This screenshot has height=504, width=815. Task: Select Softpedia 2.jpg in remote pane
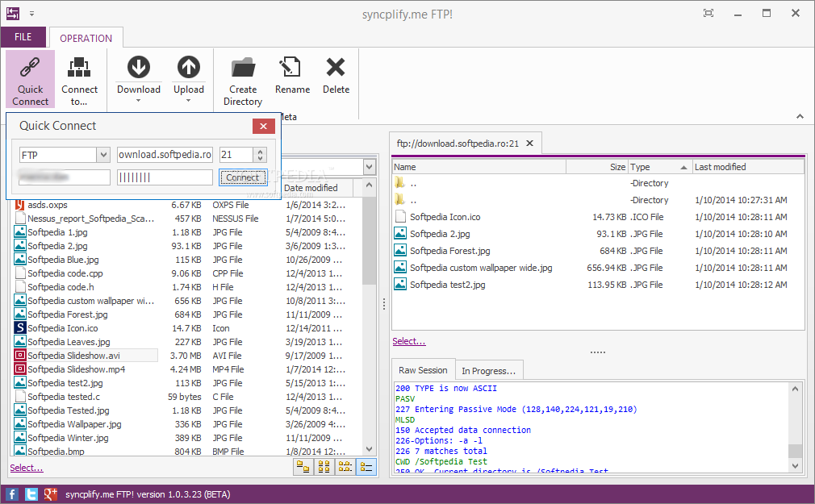coord(440,234)
